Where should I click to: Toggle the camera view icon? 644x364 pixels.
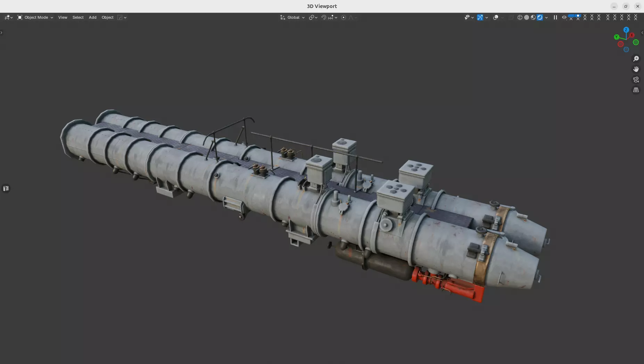636,80
